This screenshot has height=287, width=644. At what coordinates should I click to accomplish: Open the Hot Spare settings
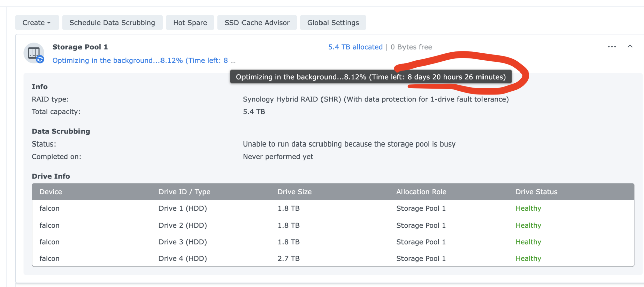click(x=190, y=22)
